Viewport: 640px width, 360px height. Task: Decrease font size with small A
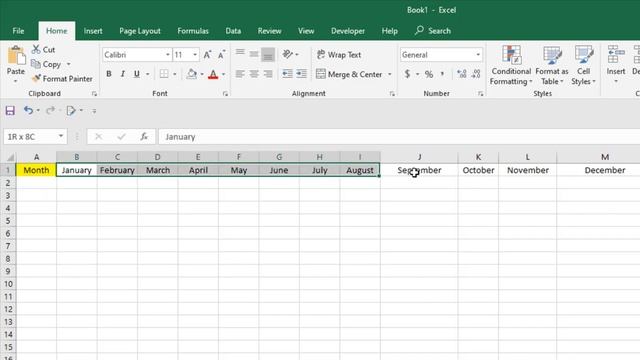coord(221,55)
